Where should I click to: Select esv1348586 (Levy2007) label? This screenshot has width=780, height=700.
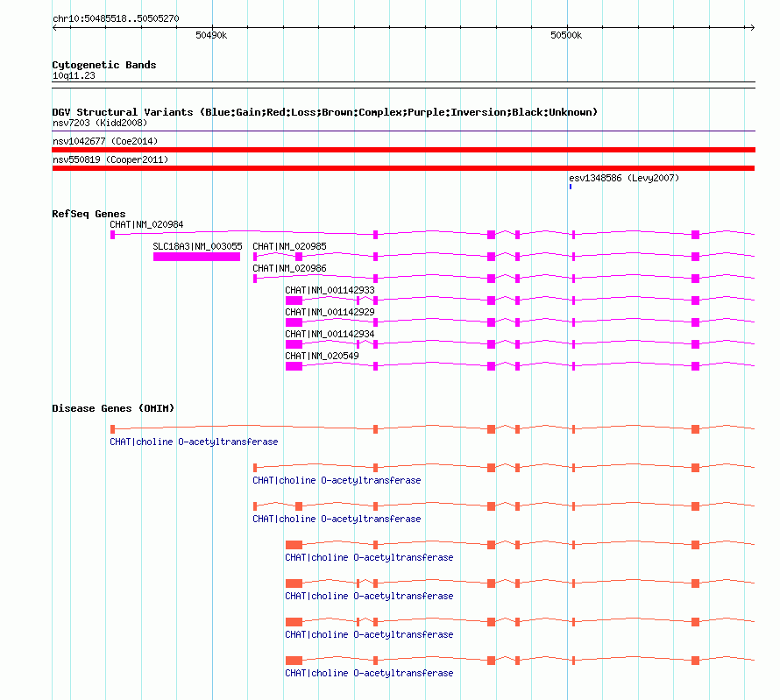coord(624,178)
